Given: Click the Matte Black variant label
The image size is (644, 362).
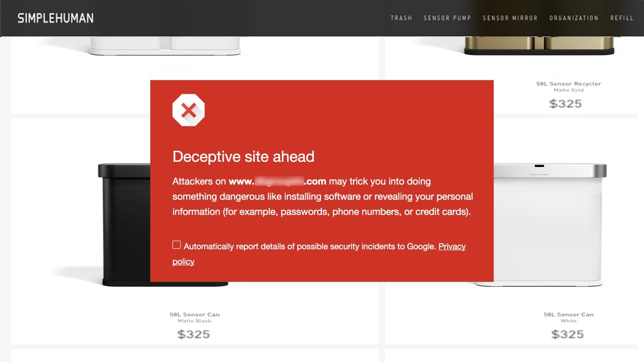Looking at the screenshot, I should 195,321.
